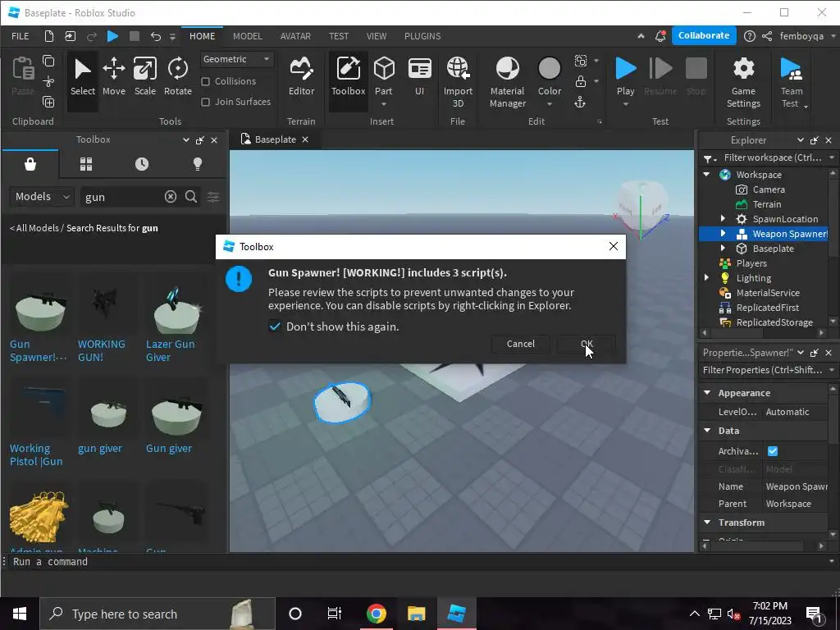Click the Filter workspace field
The width and height of the screenshot is (840, 630).
772,157
